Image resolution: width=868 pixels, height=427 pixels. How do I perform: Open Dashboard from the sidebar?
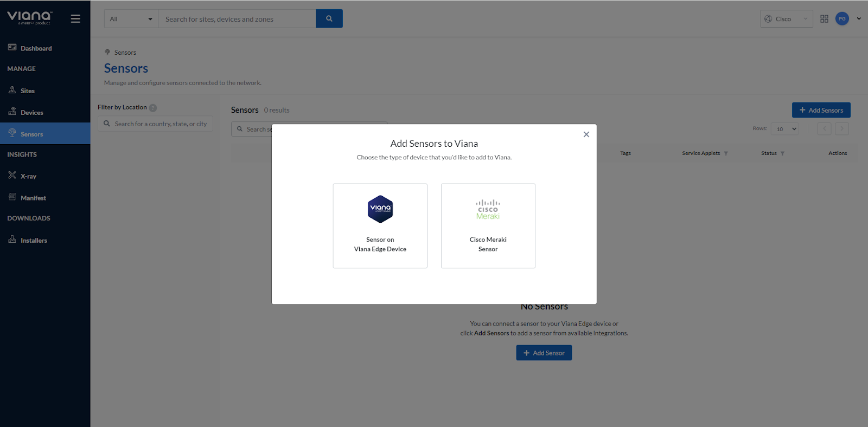pos(36,48)
